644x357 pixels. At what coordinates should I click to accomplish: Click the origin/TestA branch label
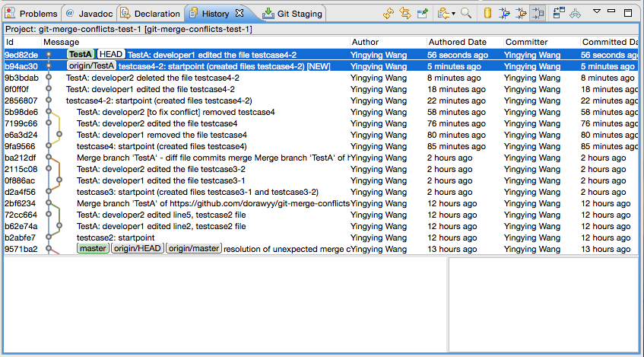tap(91, 65)
